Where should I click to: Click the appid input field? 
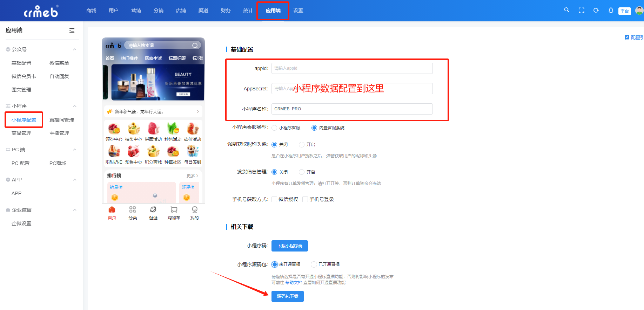pyautogui.click(x=352, y=68)
